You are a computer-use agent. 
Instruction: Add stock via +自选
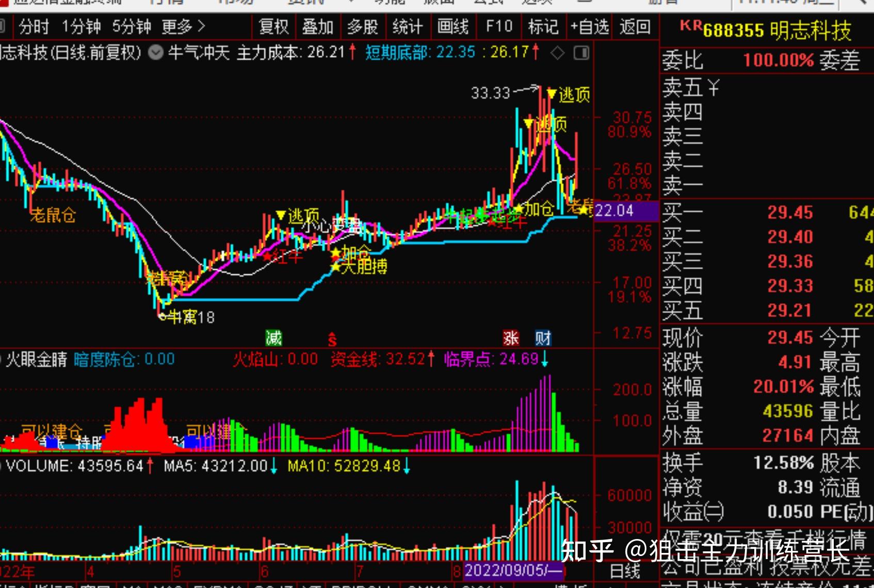589,27
